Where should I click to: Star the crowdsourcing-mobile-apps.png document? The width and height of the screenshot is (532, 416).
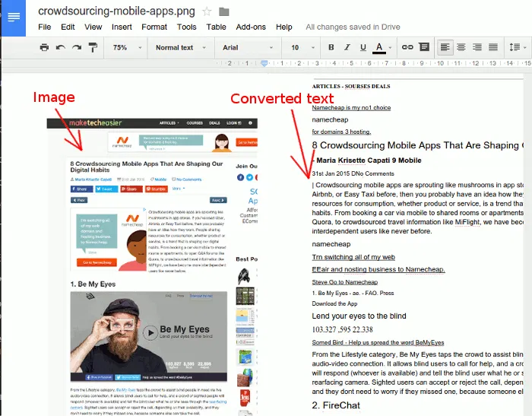[207, 11]
